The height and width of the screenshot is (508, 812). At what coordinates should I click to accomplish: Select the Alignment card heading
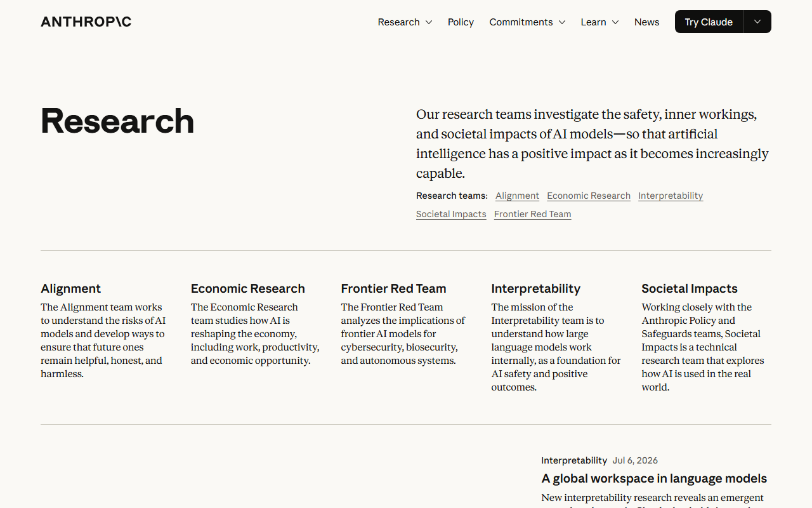point(71,288)
